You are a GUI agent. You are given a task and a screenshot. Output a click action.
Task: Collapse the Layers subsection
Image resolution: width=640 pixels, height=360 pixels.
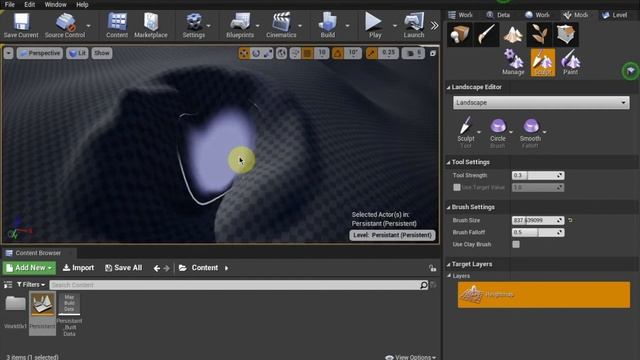(x=449, y=276)
